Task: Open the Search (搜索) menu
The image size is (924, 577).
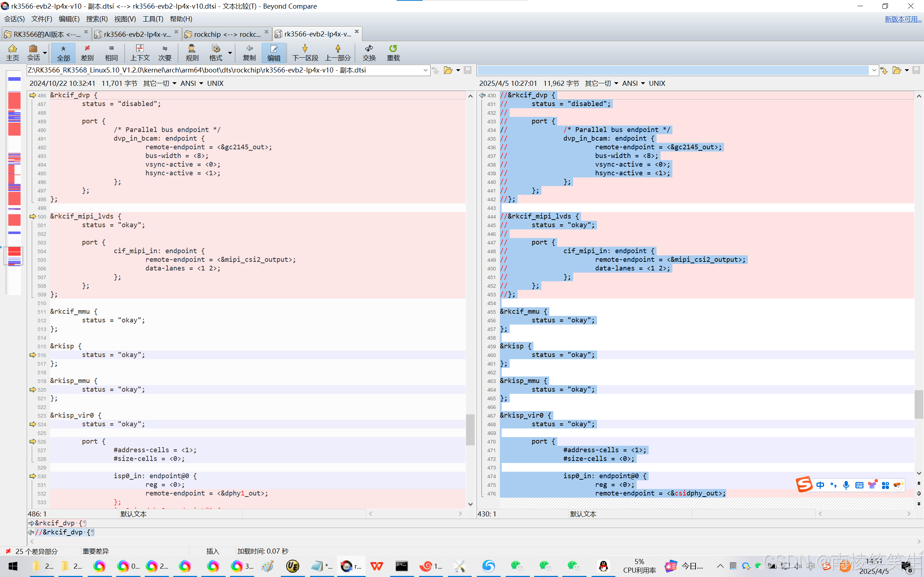Action: [x=97, y=19]
